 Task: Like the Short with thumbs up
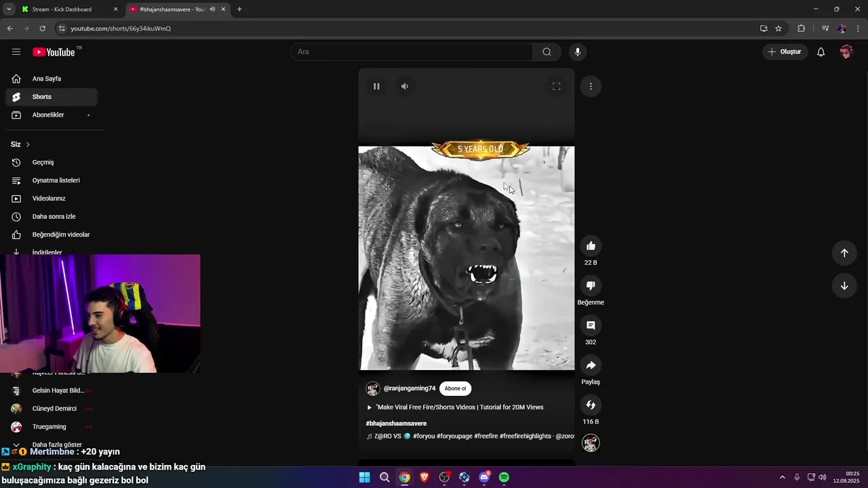click(591, 246)
